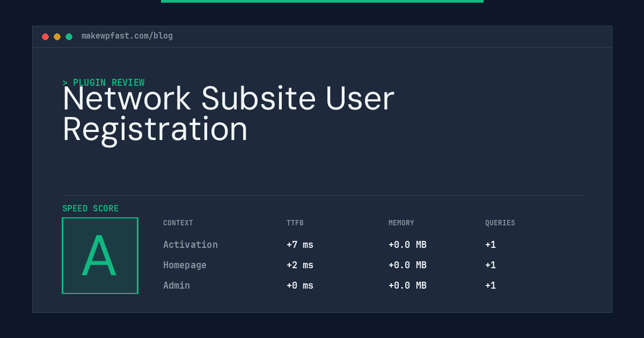Click the Activation TTFB value +7 ms
The height and width of the screenshot is (338, 644).
[x=300, y=245]
